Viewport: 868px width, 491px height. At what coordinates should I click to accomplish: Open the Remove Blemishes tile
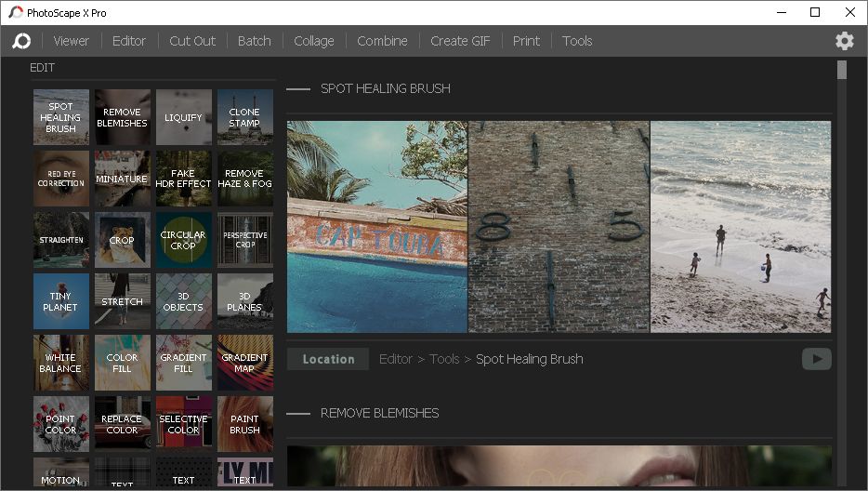coord(123,117)
